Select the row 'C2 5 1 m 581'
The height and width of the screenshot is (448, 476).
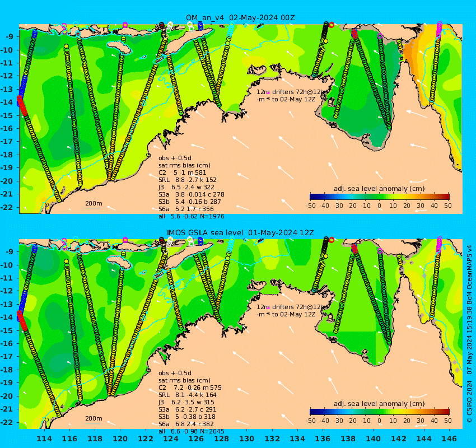tap(182, 172)
